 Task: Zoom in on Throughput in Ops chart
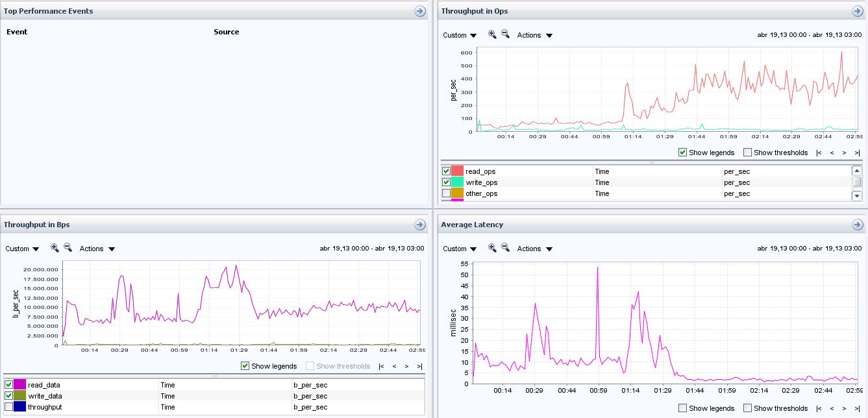click(x=492, y=35)
